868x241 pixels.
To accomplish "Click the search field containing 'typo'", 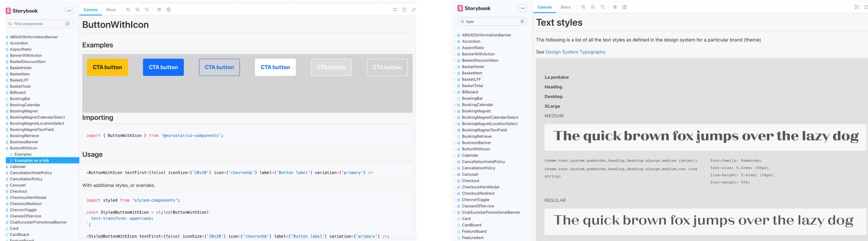I will [492, 22].
